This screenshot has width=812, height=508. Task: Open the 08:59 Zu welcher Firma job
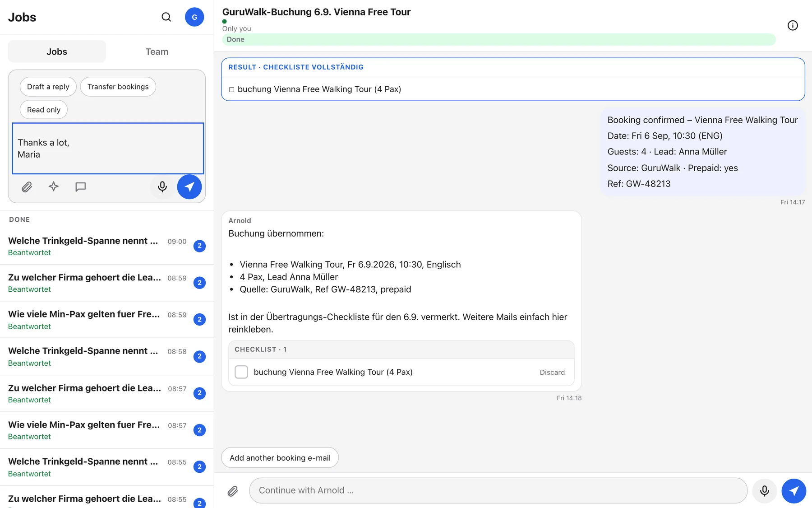coord(107,283)
